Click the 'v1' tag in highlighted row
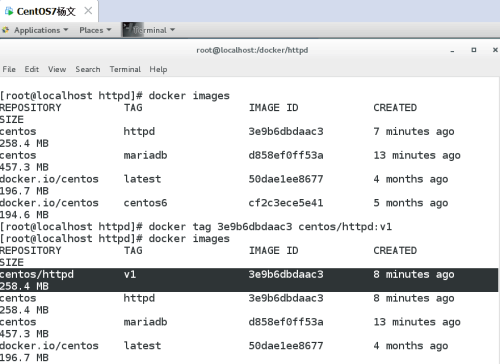 [x=130, y=275]
